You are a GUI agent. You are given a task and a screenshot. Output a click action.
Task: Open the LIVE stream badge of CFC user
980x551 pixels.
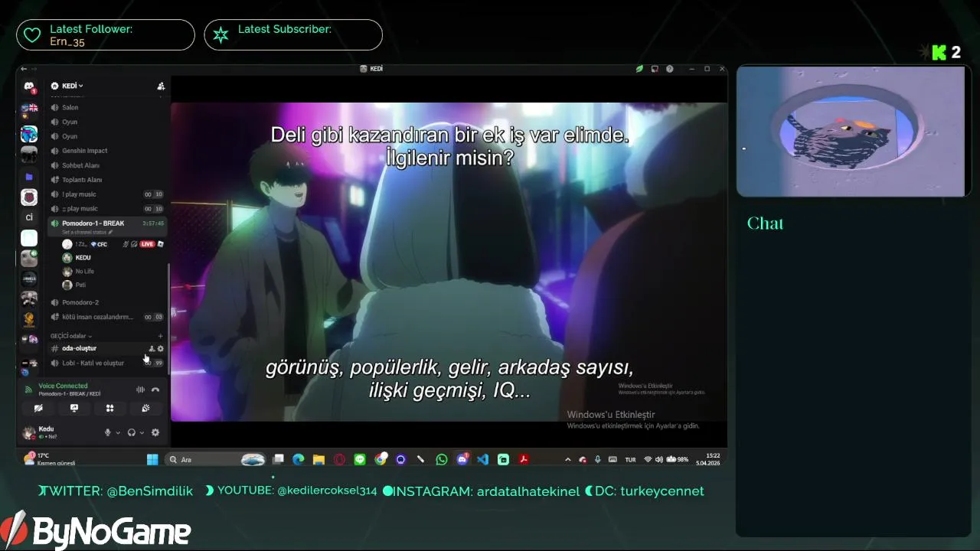click(x=147, y=244)
